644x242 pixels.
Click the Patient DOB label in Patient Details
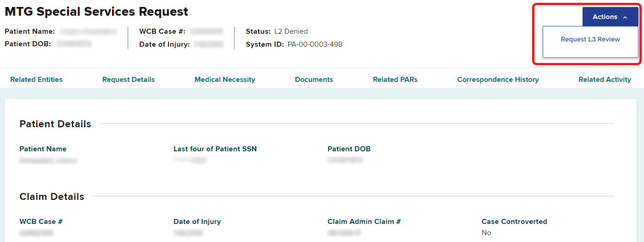click(x=349, y=149)
